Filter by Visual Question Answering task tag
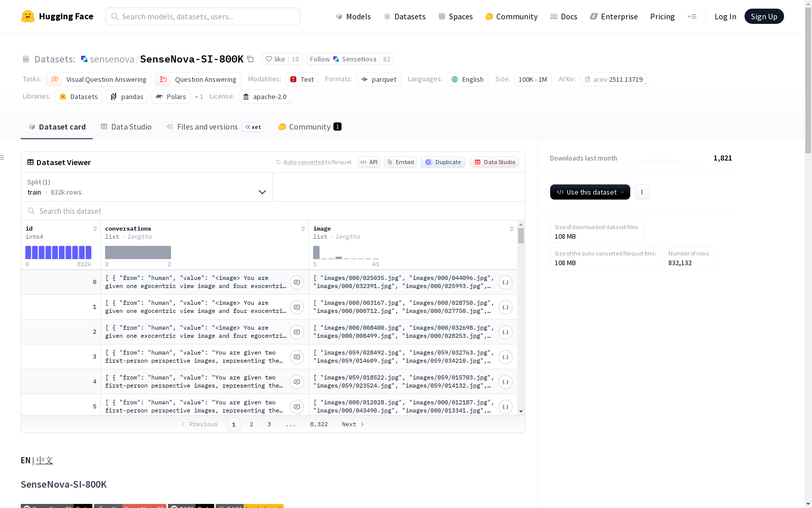 99,79
